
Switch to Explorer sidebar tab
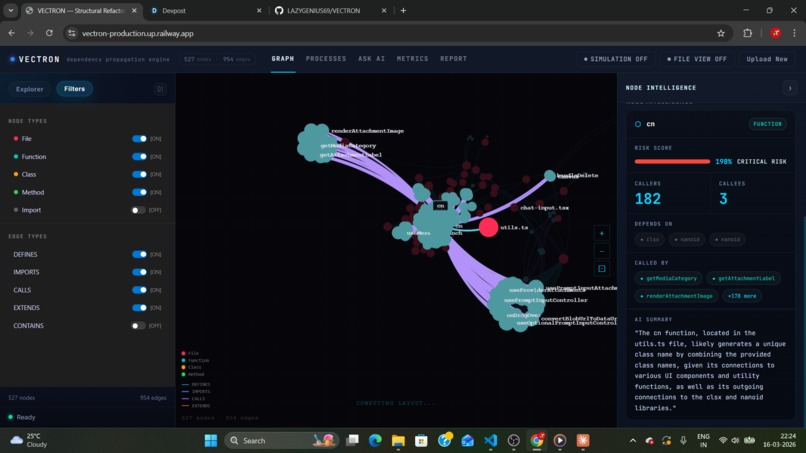click(x=29, y=89)
